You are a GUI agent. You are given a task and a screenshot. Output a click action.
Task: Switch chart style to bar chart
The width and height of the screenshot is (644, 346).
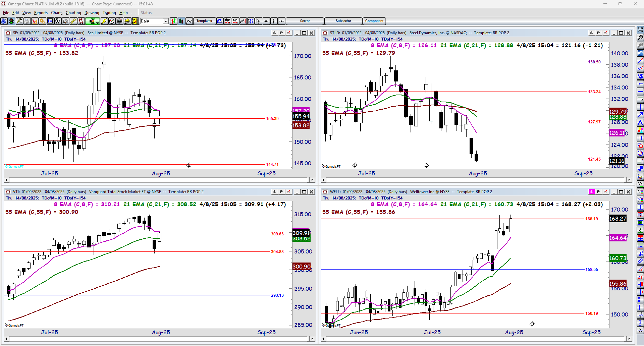click(173, 21)
